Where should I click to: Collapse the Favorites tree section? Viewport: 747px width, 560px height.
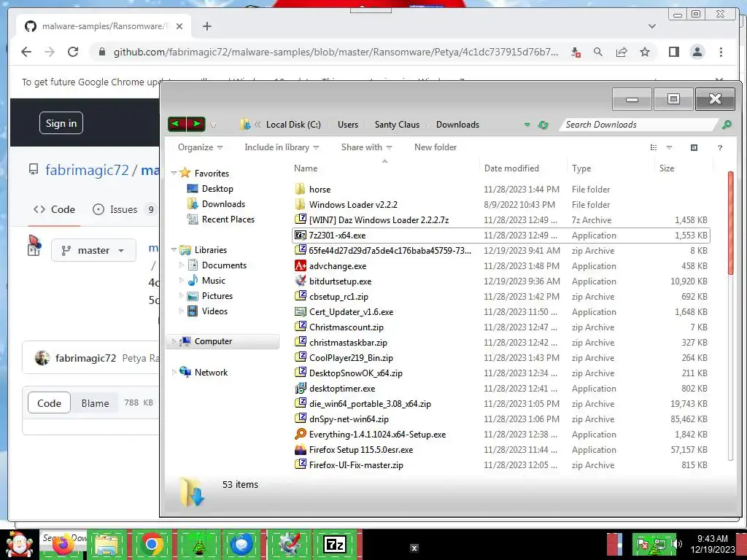pos(174,174)
